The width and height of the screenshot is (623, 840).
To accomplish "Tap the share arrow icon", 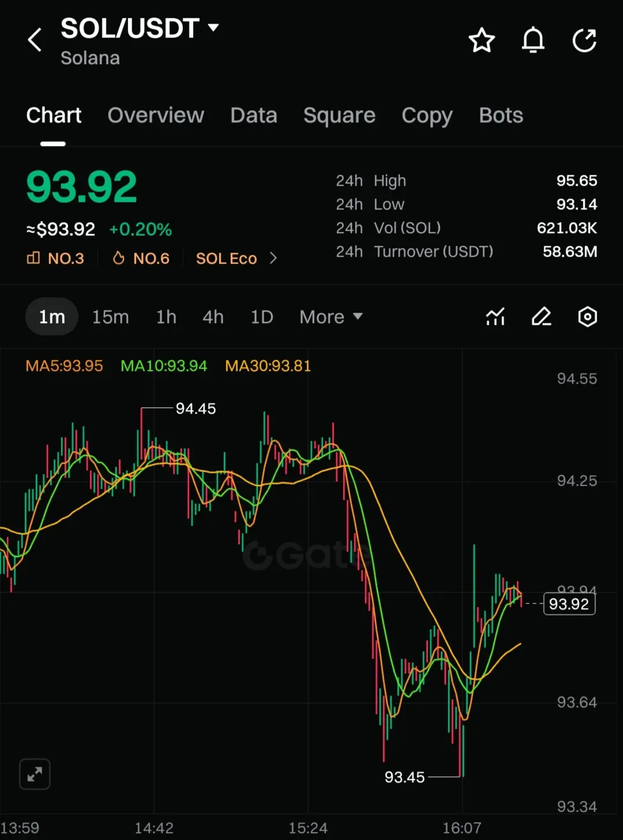I will 584,40.
